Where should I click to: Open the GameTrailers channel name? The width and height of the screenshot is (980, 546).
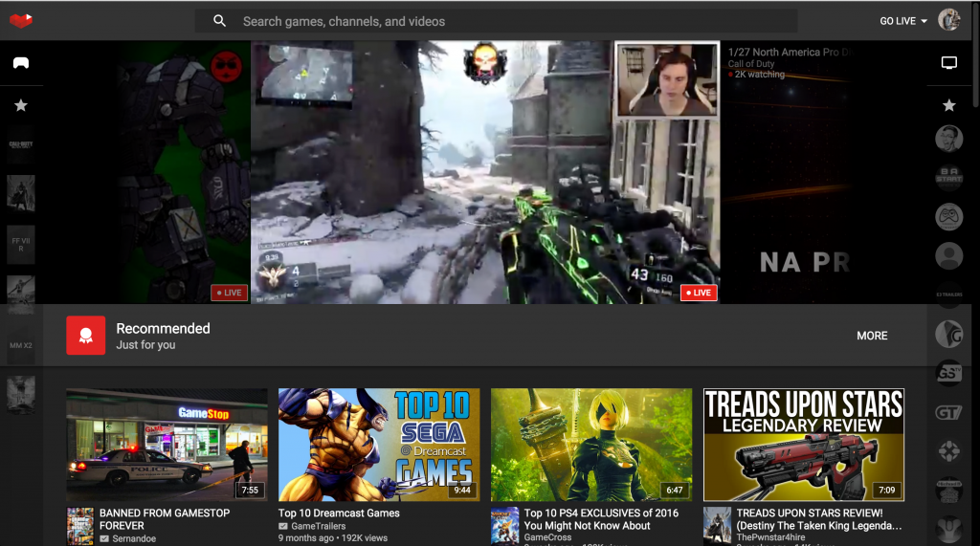click(318, 526)
